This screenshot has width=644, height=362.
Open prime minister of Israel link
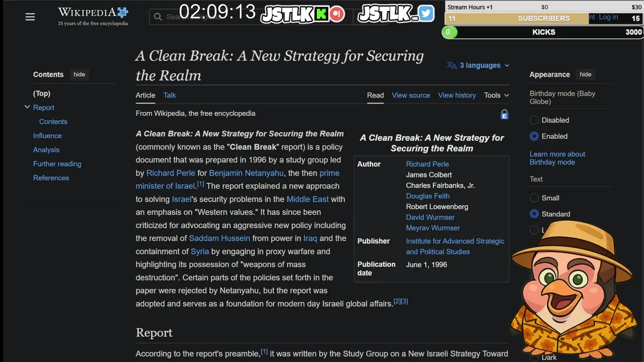[237, 179]
